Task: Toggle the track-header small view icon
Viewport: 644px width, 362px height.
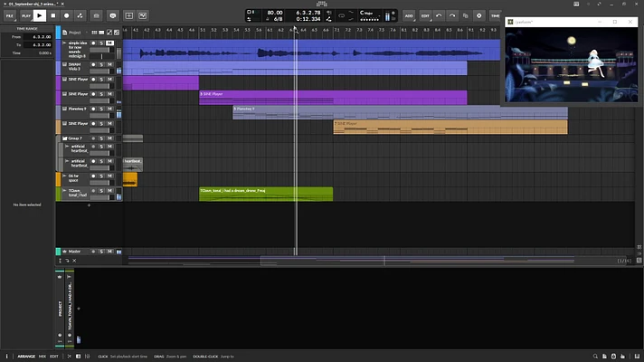Action: (x=94, y=33)
